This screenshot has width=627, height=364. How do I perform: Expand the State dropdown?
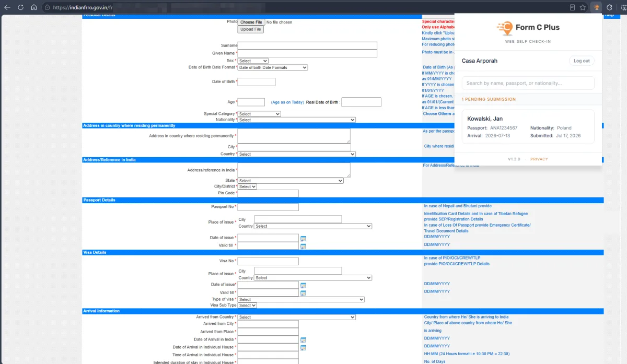point(291,181)
